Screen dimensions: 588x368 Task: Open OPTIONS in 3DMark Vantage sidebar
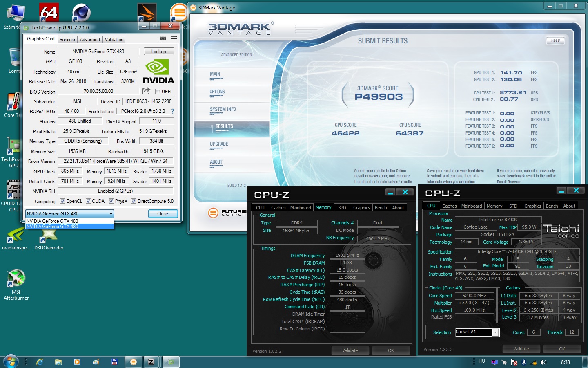pos(217,92)
